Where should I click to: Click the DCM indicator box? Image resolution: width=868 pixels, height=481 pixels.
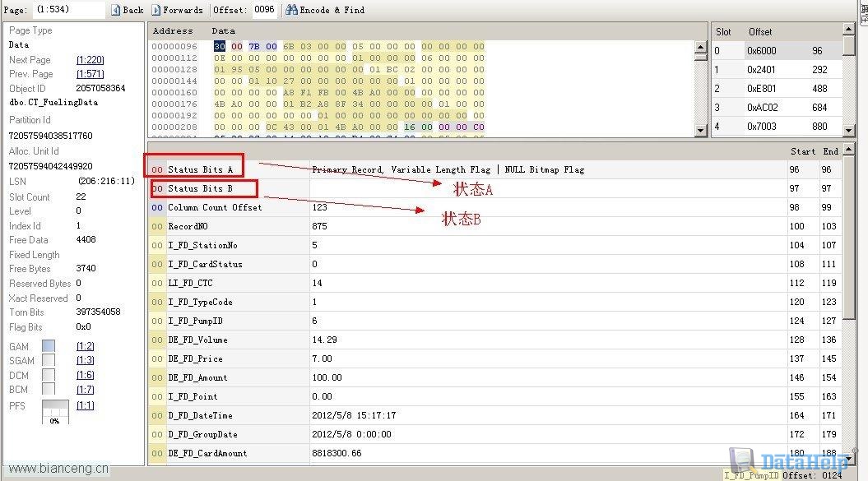[x=49, y=375]
